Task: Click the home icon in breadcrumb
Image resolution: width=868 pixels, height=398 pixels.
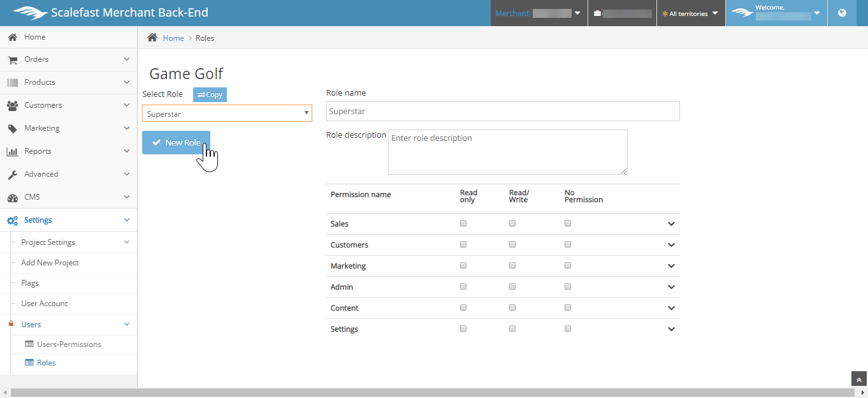Action: tap(152, 38)
